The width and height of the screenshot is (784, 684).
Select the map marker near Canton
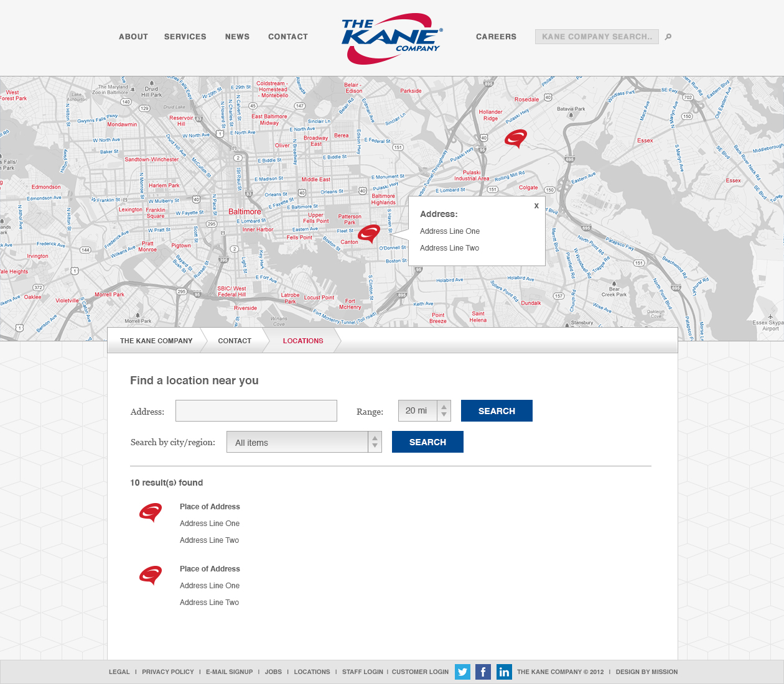click(x=369, y=233)
